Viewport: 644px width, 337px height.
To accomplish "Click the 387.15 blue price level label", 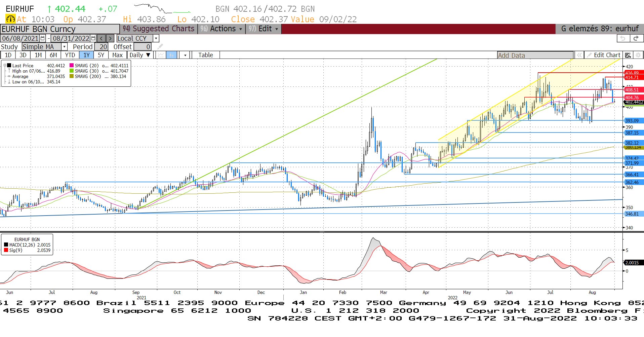I will click(x=634, y=133).
